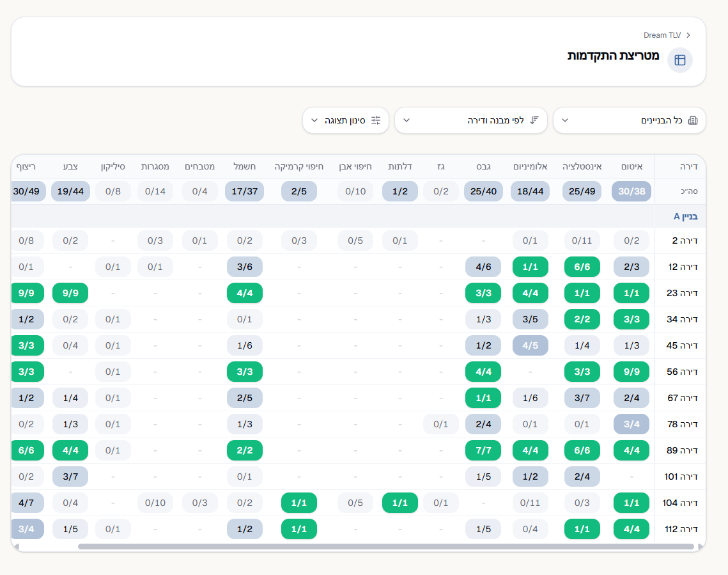
Task: Click the scrollbar right arrow
Action: 700,547
